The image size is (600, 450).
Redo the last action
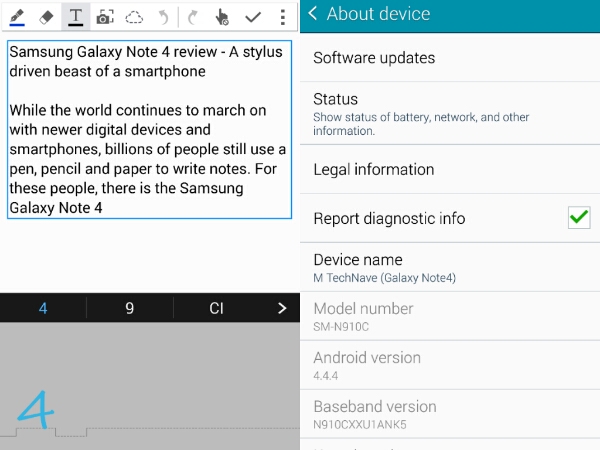(192, 17)
